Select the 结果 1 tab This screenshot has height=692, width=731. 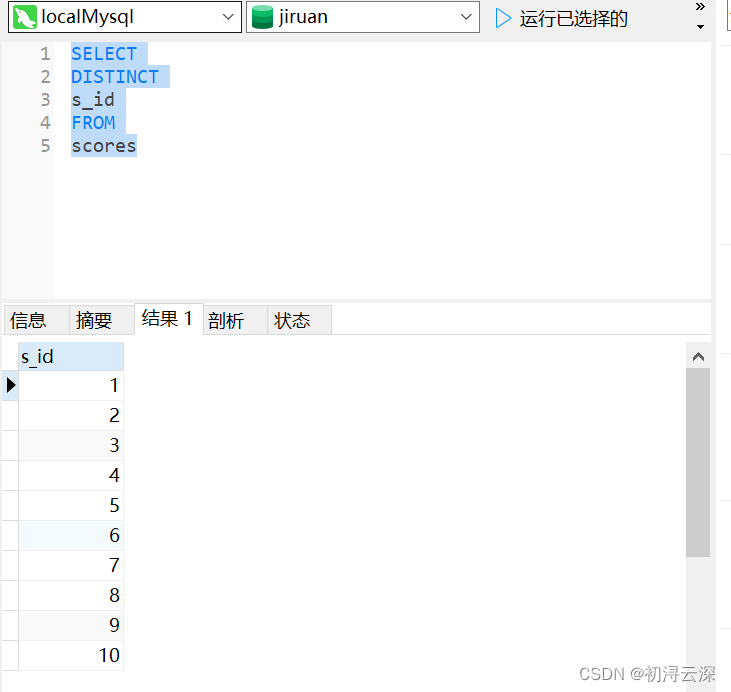click(x=169, y=319)
